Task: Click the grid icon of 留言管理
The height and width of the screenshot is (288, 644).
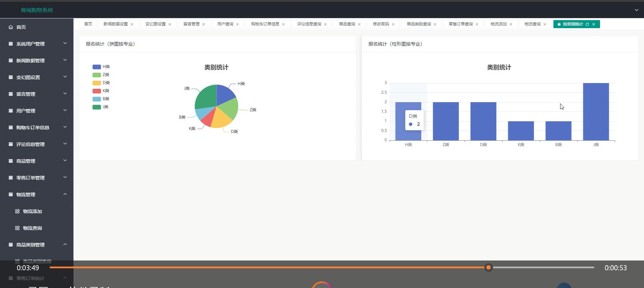Action: click(x=11, y=94)
